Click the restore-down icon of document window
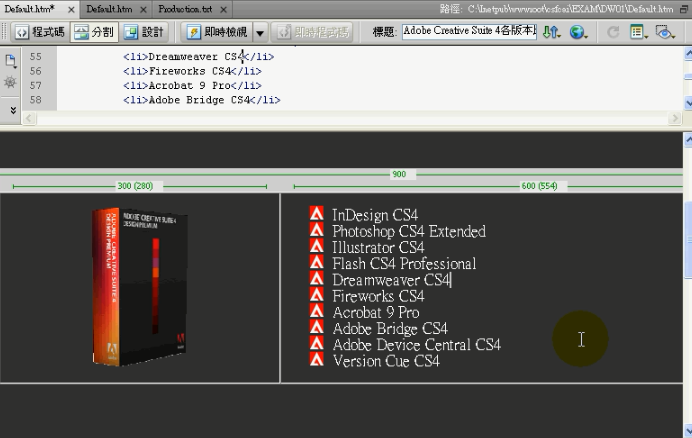Image resolution: width=692 pixels, height=438 pixels. point(684,9)
